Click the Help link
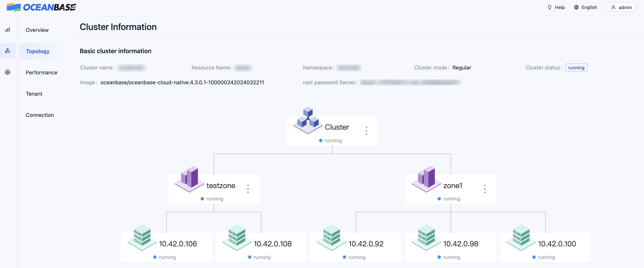 coord(556,8)
